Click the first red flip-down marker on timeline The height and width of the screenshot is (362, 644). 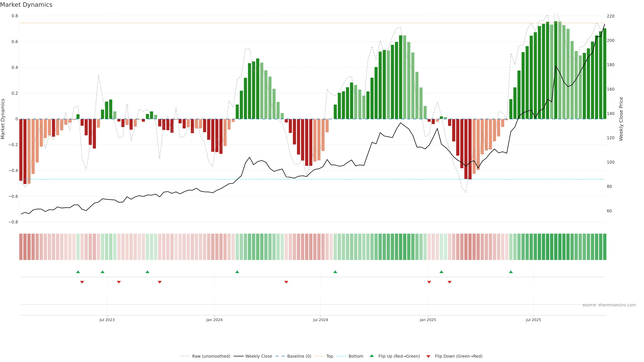[82, 282]
